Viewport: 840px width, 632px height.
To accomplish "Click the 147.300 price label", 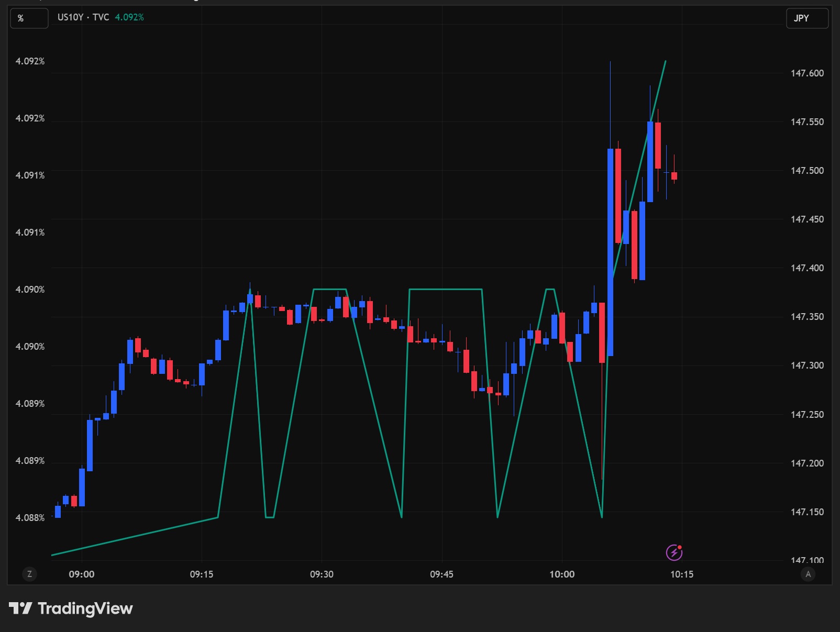I will [807, 365].
